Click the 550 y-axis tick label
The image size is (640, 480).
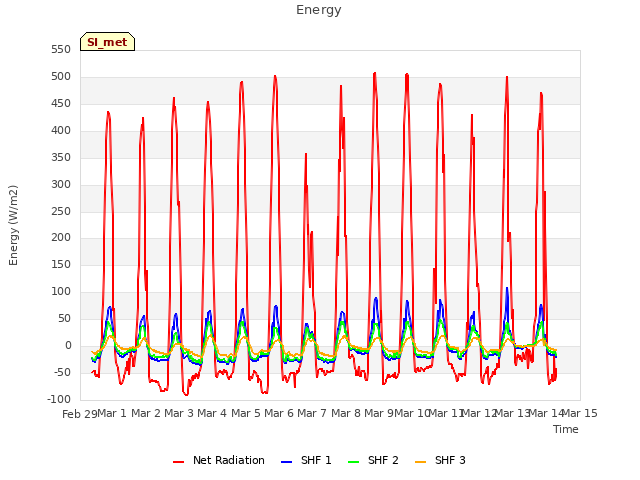click(x=61, y=50)
